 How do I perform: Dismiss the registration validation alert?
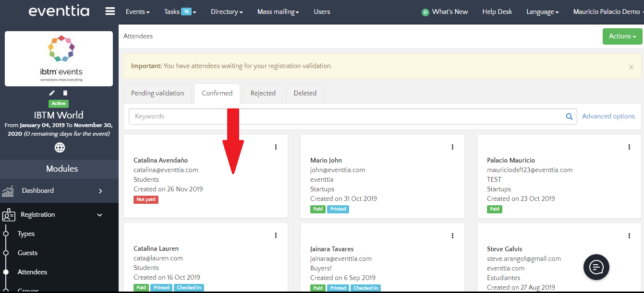point(631,67)
